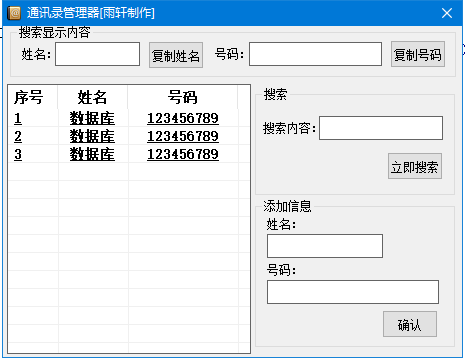Screen dimensions: 465x360
Task: Click 数据库 name in row 2
Action: (x=92, y=136)
